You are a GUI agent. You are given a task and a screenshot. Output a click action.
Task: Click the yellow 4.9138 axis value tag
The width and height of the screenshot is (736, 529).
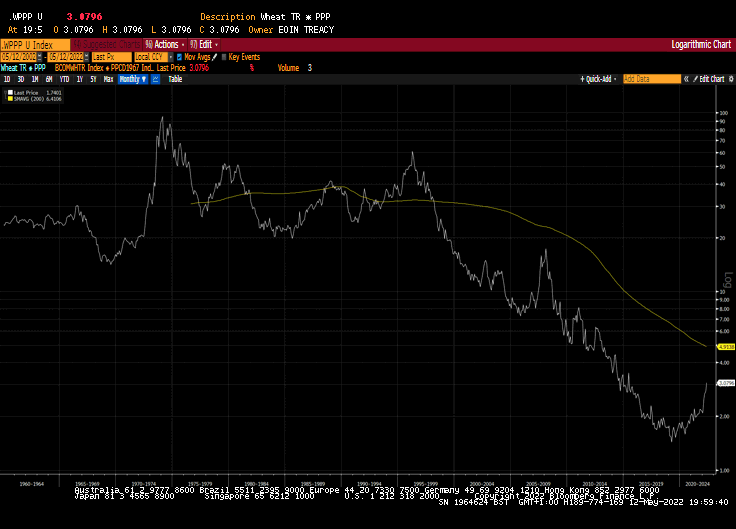[x=726, y=346]
